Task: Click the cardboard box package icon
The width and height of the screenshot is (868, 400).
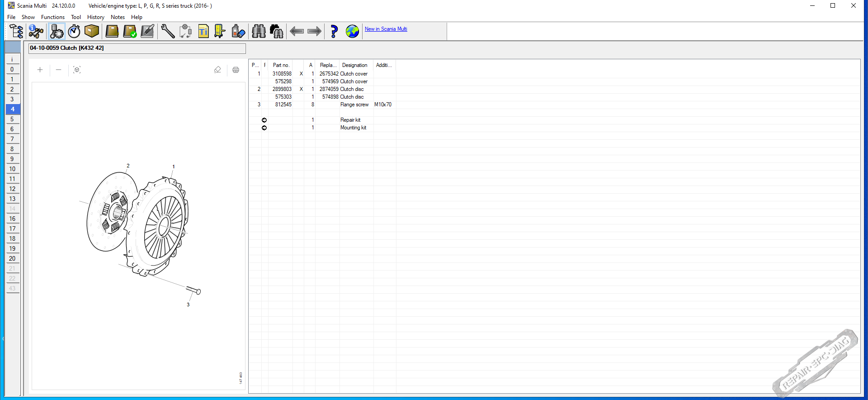Action: click(x=92, y=31)
